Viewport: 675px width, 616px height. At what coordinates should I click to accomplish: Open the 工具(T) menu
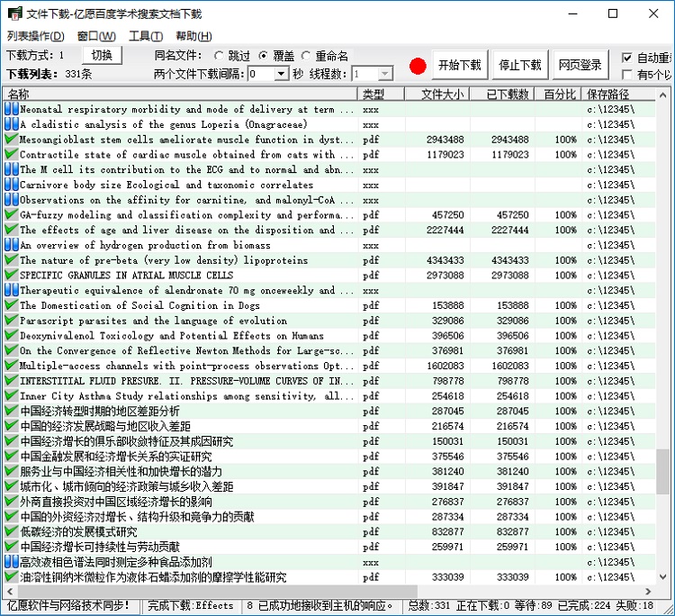[146, 36]
